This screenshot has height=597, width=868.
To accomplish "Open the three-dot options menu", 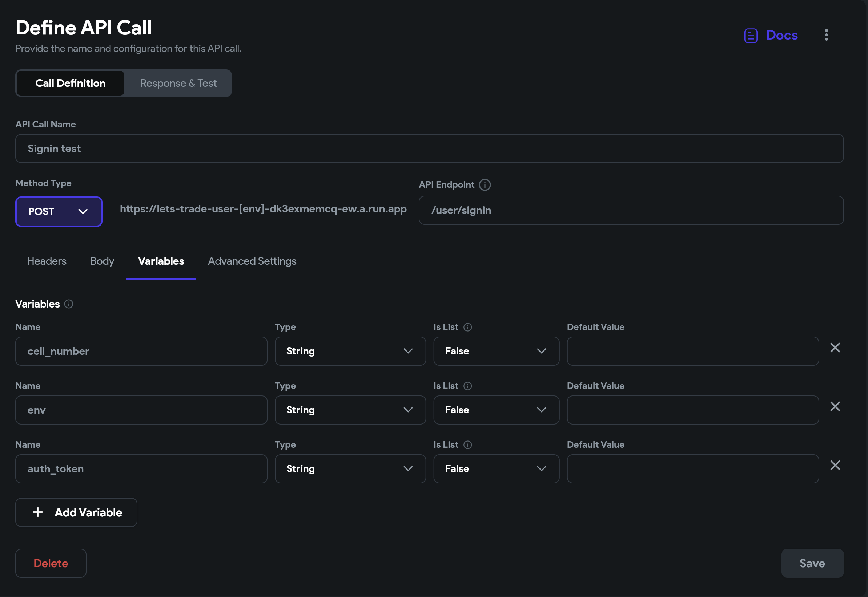I will coord(827,35).
